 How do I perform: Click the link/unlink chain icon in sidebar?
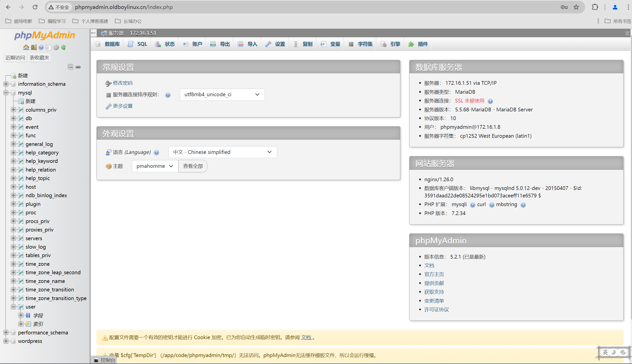click(78, 67)
